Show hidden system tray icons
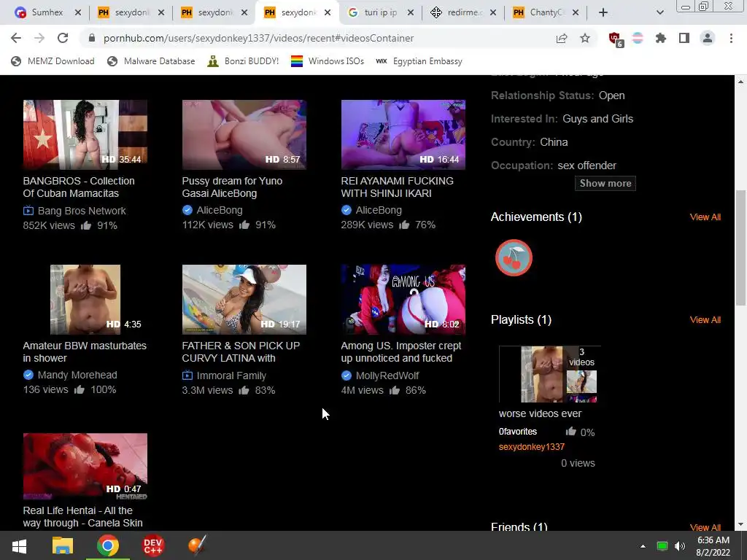The image size is (747, 560). (643, 546)
